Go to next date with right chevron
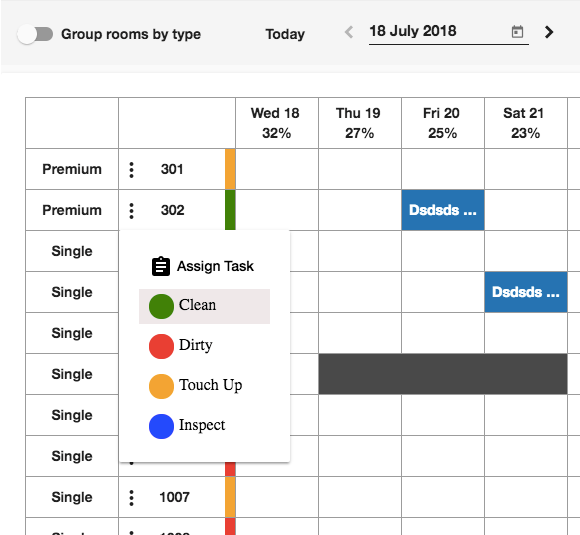Image resolution: width=580 pixels, height=535 pixels. click(549, 32)
